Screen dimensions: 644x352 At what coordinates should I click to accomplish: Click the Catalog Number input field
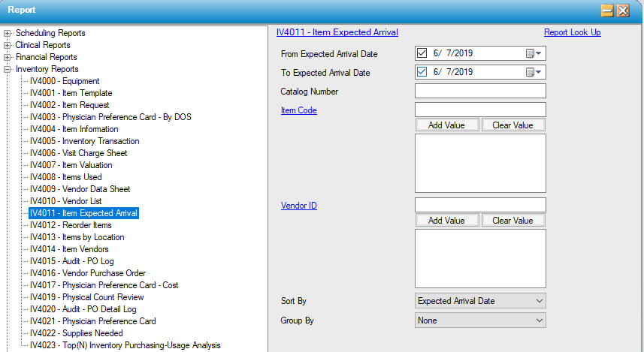(x=480, y=92)
